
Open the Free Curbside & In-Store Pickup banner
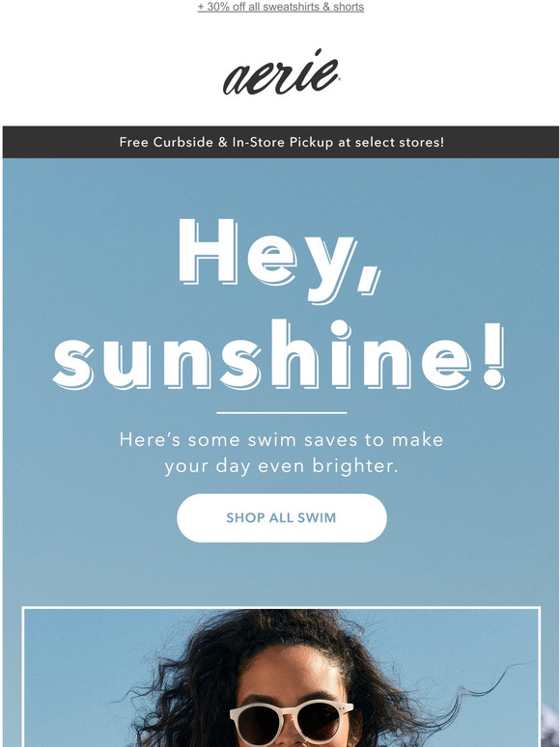click(x=281, y=142)
